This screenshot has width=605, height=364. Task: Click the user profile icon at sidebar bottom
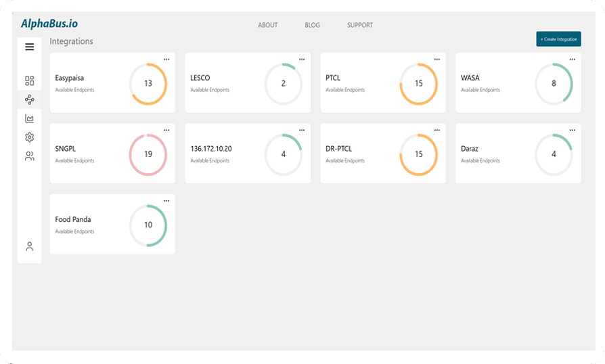pyautogui.click(x=29, y=246)
